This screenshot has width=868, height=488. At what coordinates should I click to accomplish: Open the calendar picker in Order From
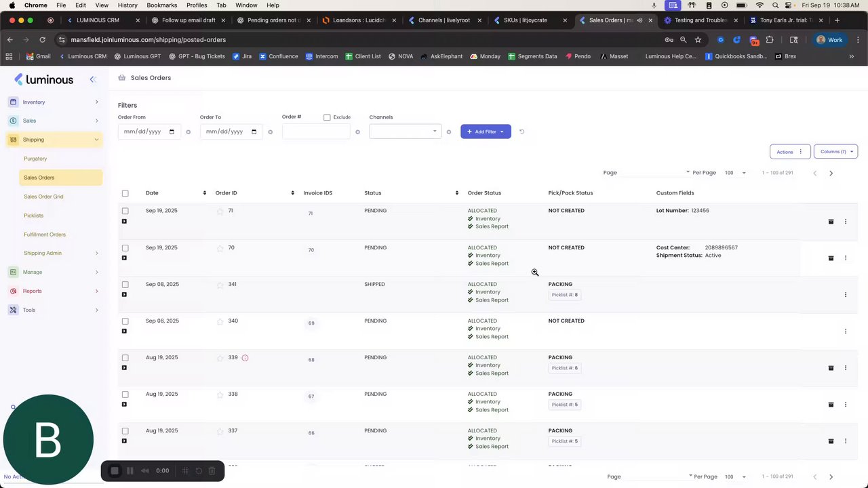pyautogui.click(x=172, y=131)
